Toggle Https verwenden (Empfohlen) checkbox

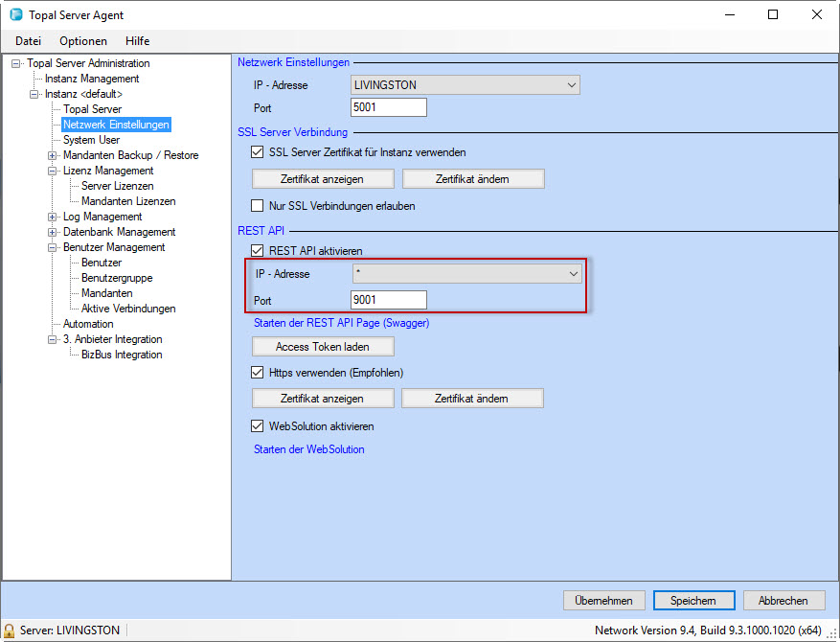click(x=257, y=373)
